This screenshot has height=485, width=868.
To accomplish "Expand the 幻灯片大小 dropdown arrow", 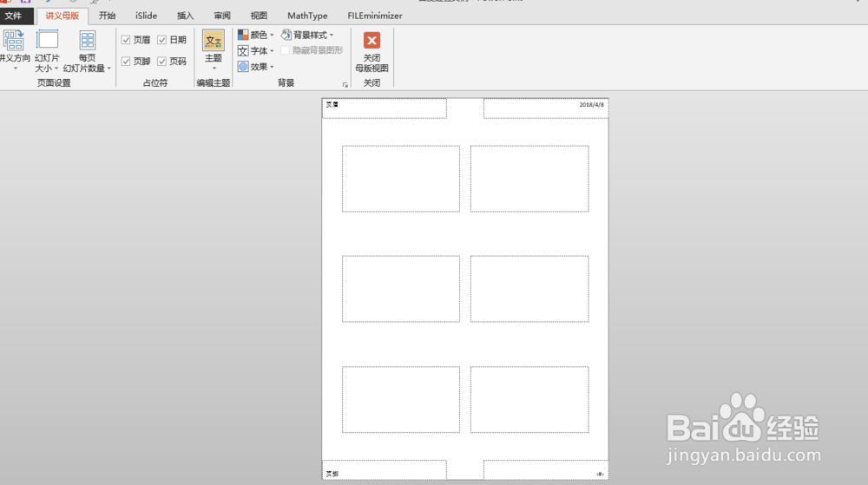I will [56, 69].
